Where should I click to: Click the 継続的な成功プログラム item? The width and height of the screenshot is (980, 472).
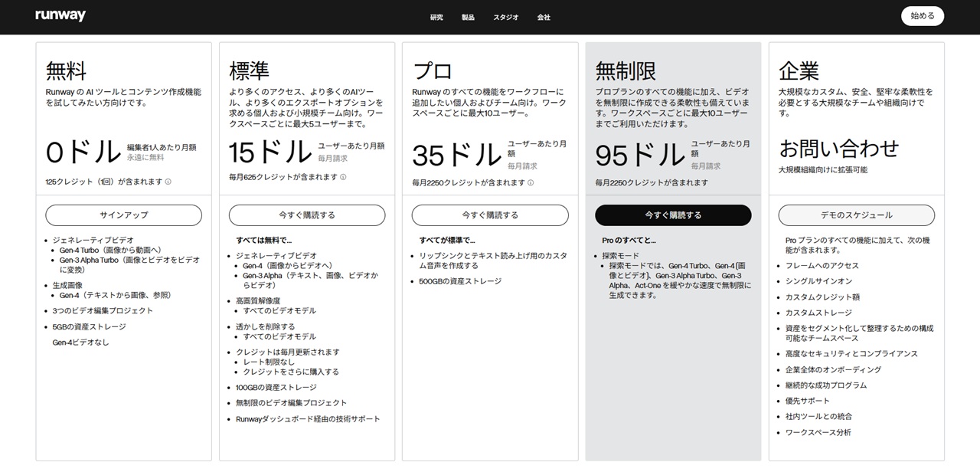click(826, 385)
